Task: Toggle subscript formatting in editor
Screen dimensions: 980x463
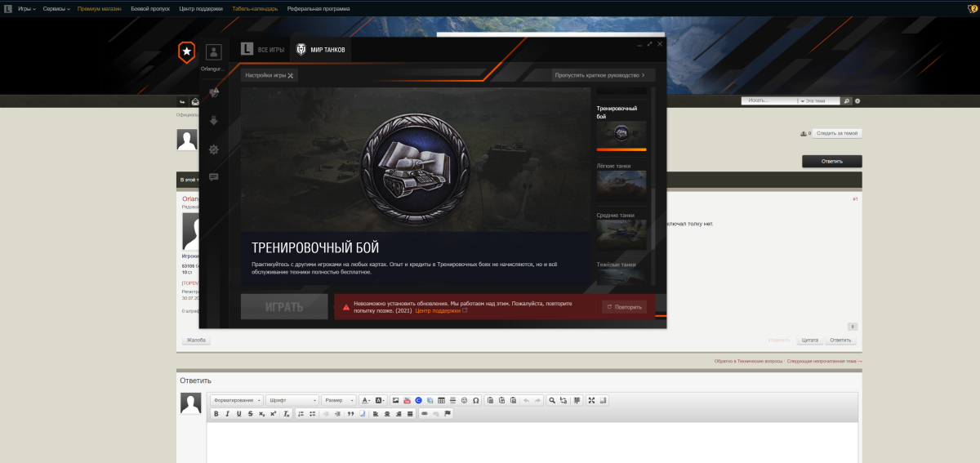Action: click(x=261, y=414)
